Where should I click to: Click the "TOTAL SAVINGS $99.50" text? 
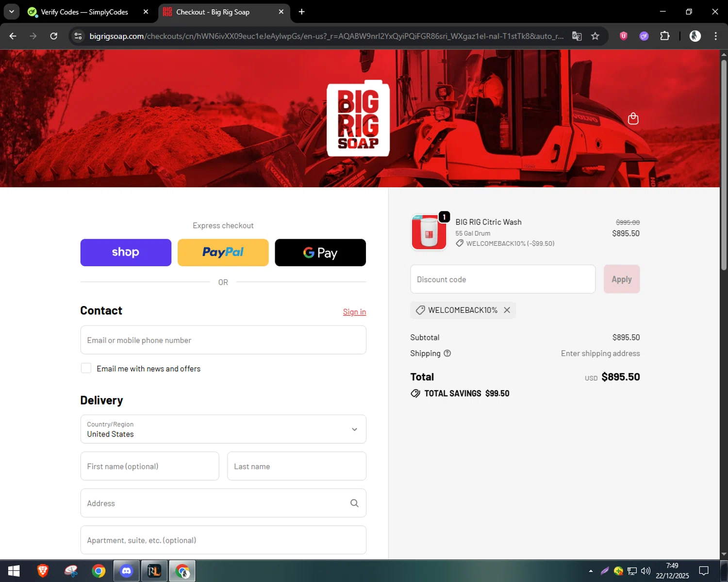coord(467,393)
